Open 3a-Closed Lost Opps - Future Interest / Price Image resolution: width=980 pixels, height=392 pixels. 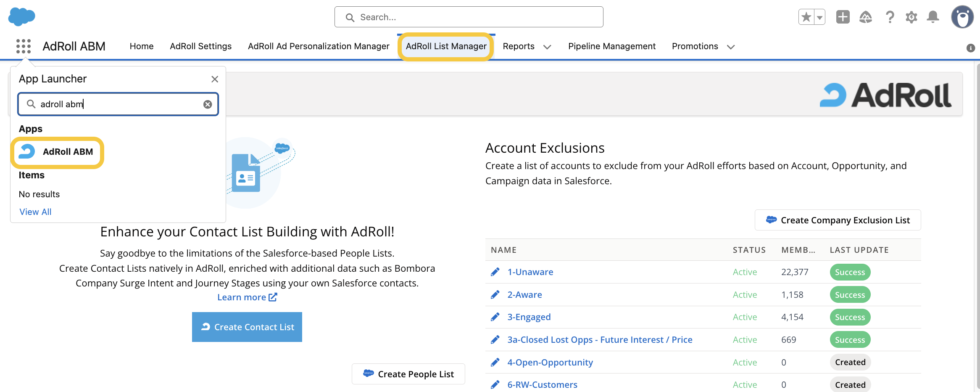(x=600, y=340)
